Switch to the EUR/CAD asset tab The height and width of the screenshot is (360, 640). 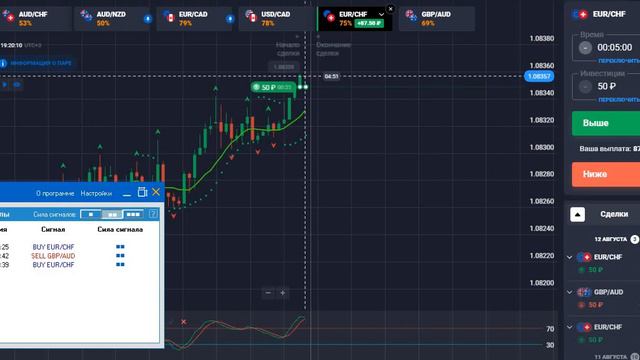(194, 18)
